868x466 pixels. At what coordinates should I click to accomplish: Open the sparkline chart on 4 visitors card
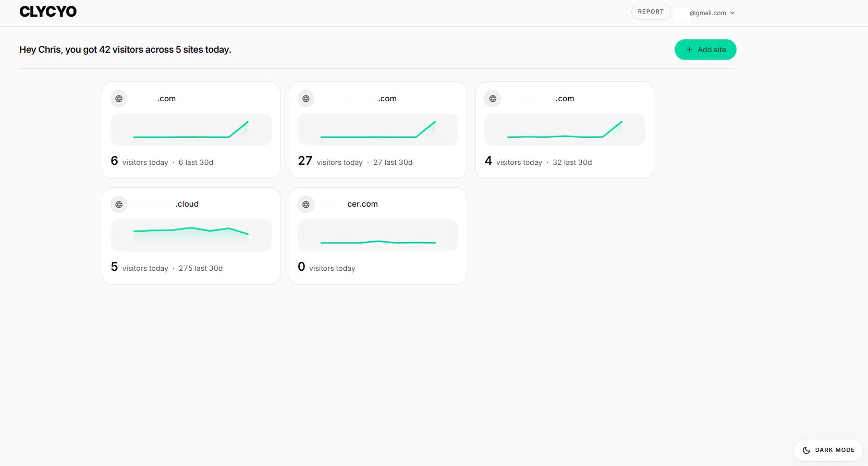(x=565, y=129)
